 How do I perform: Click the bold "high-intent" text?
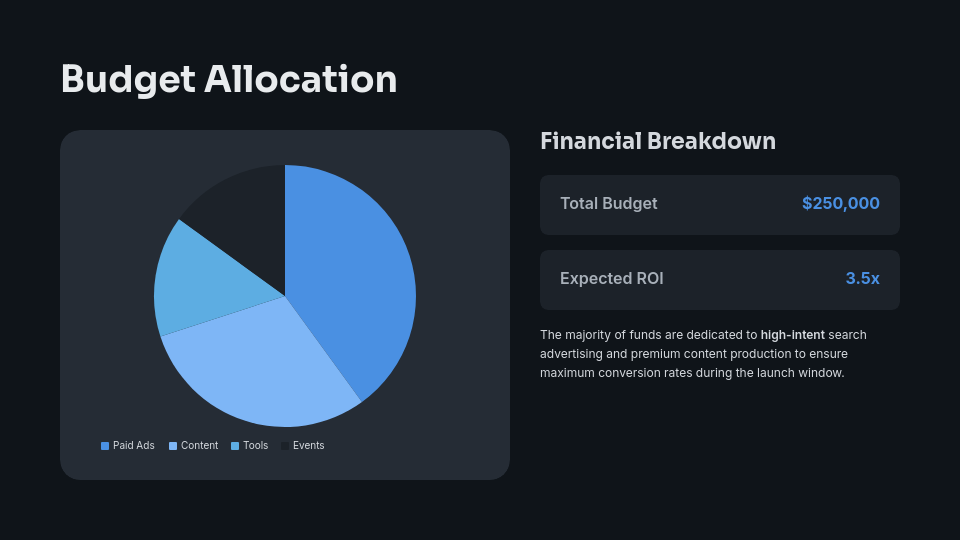click(793, 335)
